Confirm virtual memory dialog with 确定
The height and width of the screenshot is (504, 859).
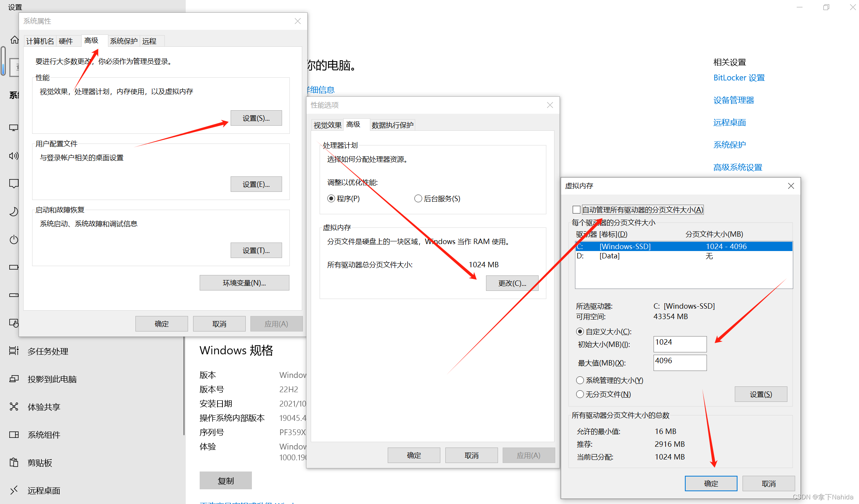click(710, 483)
